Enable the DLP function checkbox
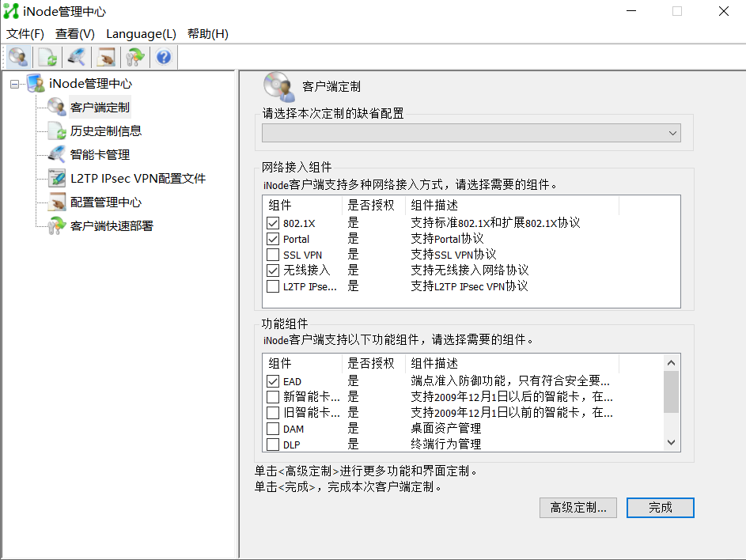The image size is (746, 560). 273,445
